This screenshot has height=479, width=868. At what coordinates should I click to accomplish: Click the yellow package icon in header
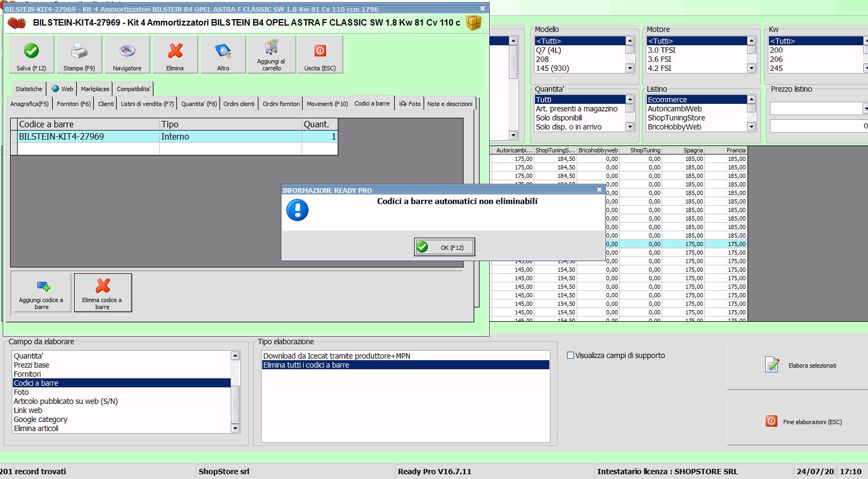[x=473, y=22]
